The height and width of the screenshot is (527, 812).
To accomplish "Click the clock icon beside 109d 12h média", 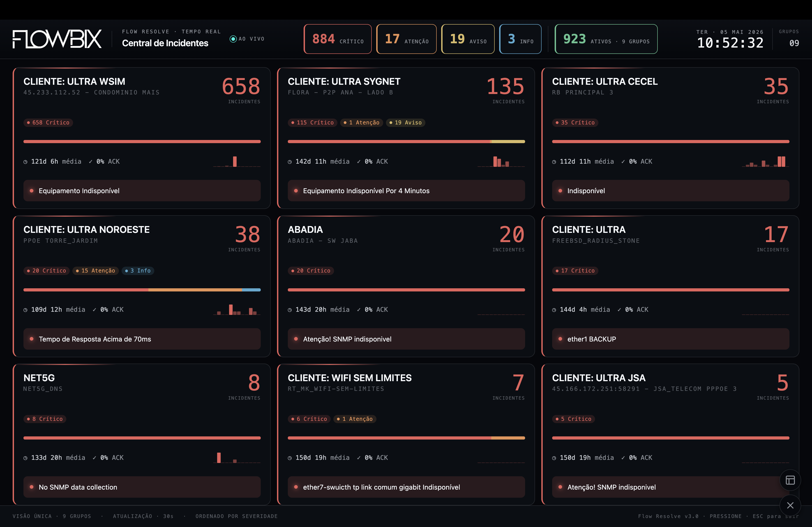I will pyautogui.click(x=25, y=310).
